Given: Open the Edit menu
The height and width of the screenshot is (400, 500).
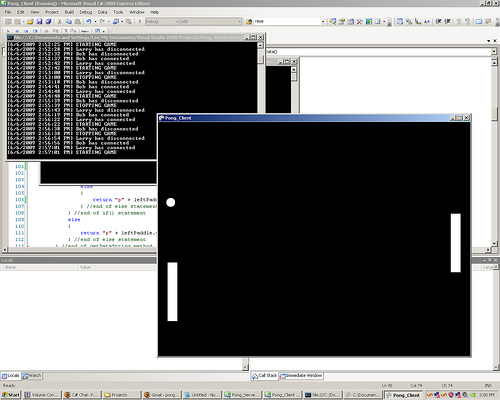Looking at the screenshot, I should click(x=21, y=12).
